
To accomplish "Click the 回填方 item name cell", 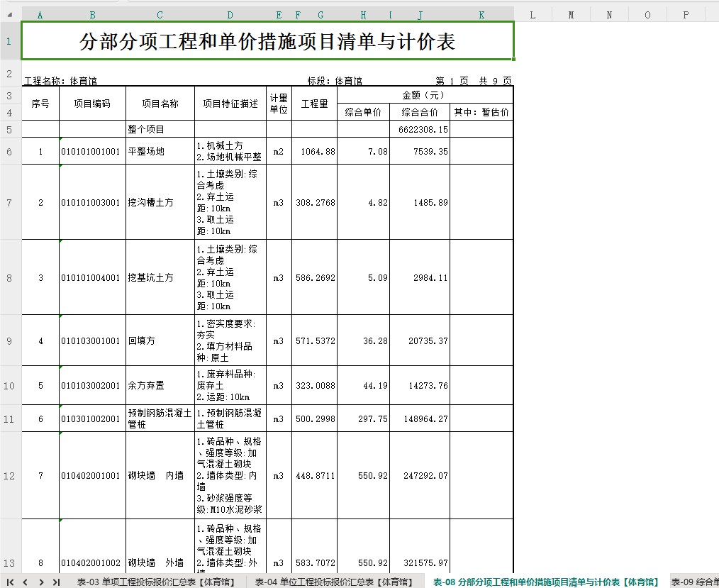I will coord(160,340).
